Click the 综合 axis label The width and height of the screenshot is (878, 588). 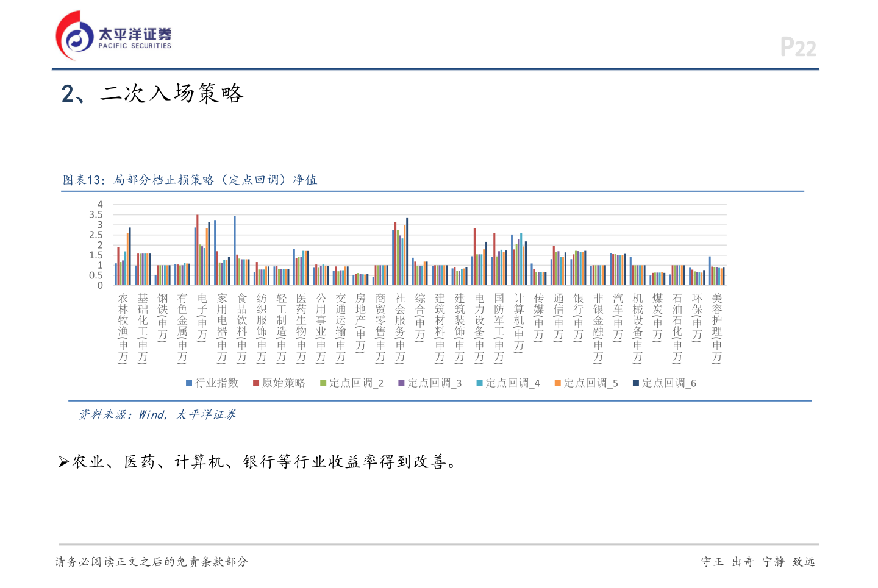[420, 317]
